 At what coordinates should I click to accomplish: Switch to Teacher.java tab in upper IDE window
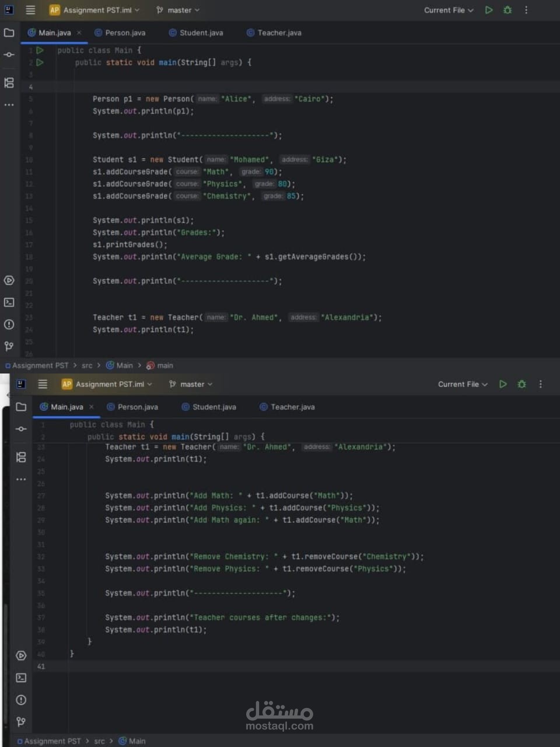(x=274, y=33)
